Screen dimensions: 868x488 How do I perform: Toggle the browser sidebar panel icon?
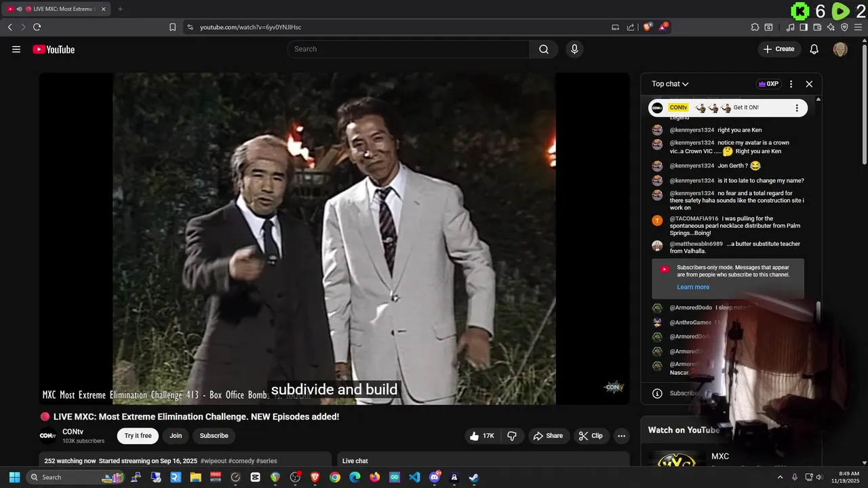pos(804,27)
